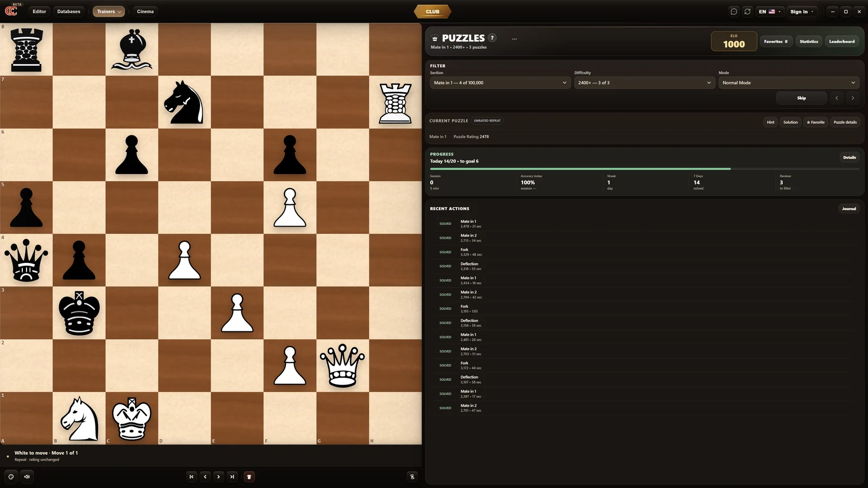Toggle sound with the speaker icon

(27, 477)
